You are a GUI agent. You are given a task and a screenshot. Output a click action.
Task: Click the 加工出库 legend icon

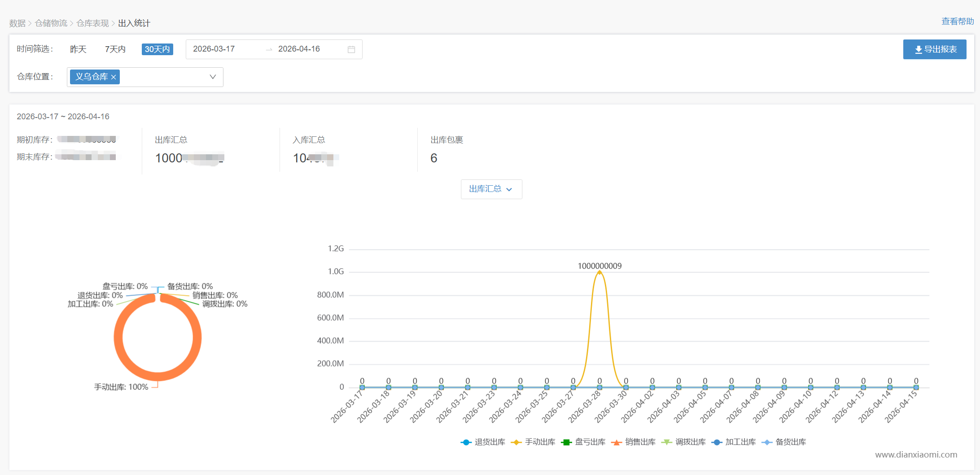click(x=717, y=442)
